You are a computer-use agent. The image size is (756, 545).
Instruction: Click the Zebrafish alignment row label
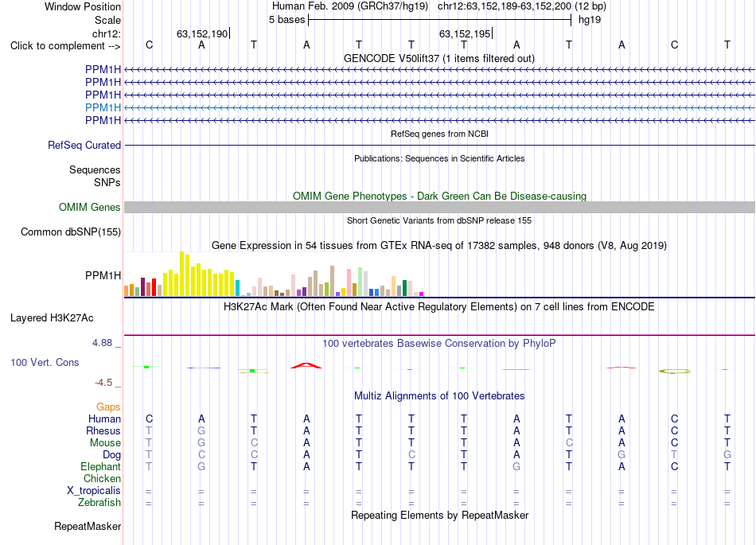click(99, 502)
